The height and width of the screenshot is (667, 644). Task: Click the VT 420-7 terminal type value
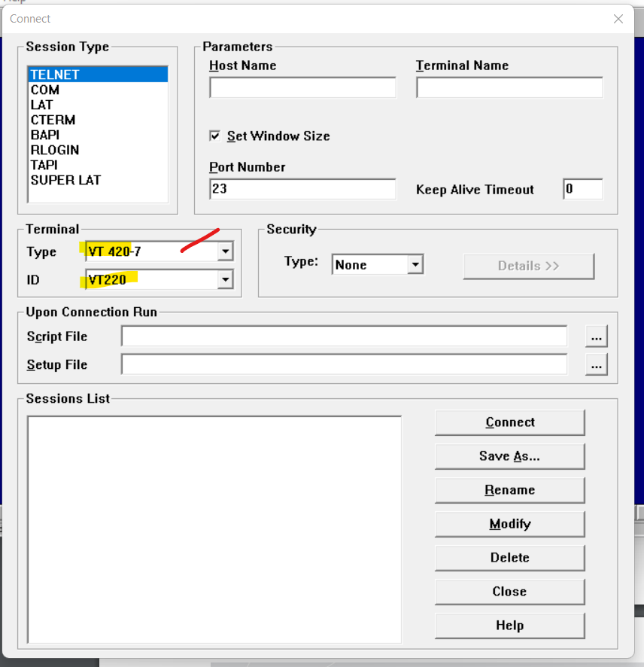114,251
